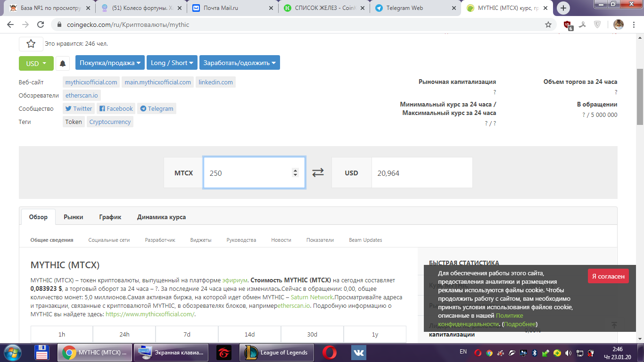The image size is (644, 362).
Task: Click the Bluetooth tray icon
Action: click(535, 353)
